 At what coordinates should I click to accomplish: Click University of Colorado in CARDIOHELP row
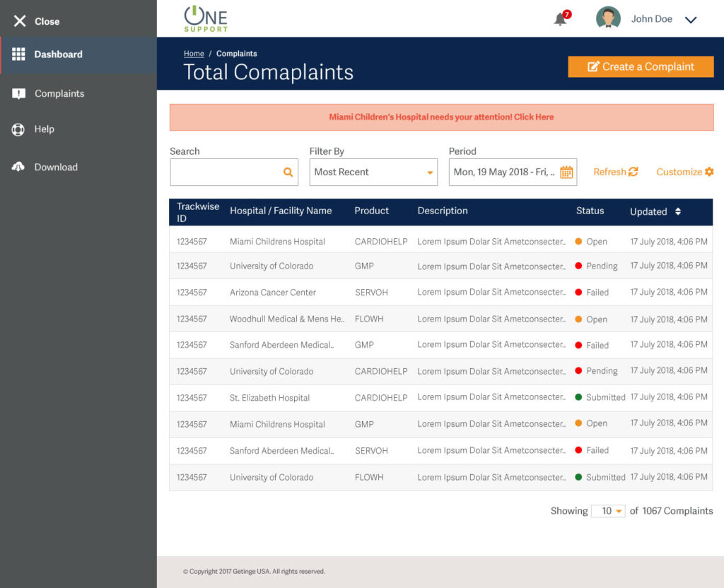[271, 372]
